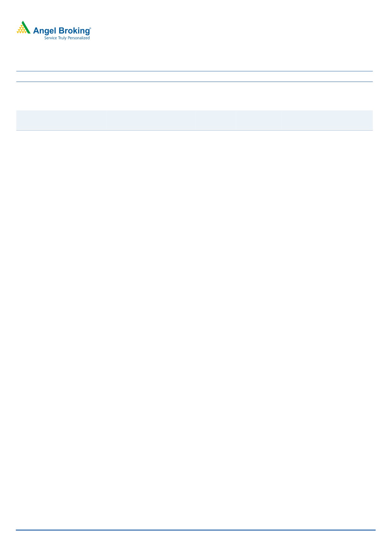The image size is (392, 555).
Task: Click the word "Broking" in the logo
Action: 73,31
